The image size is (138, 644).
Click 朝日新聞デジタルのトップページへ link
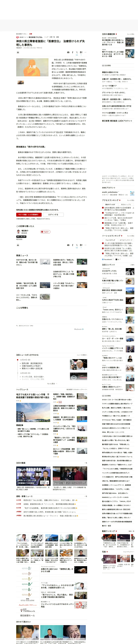(77, 390)
